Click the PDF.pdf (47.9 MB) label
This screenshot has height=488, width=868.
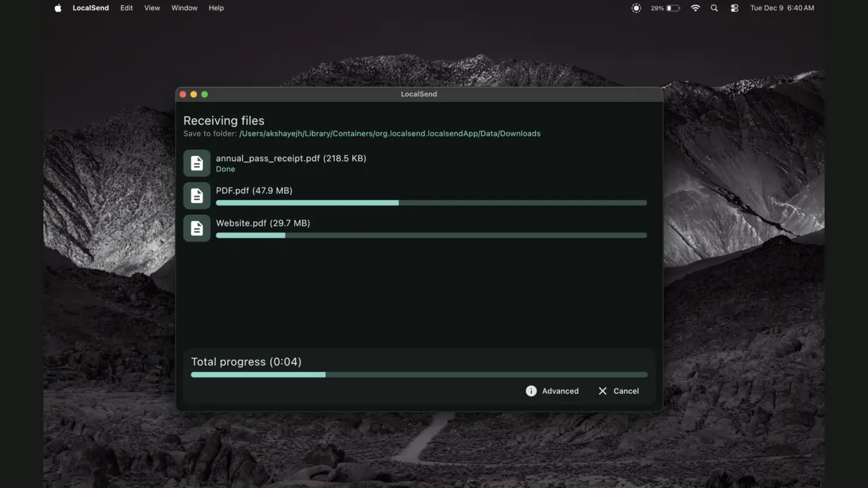pos(254,190)
